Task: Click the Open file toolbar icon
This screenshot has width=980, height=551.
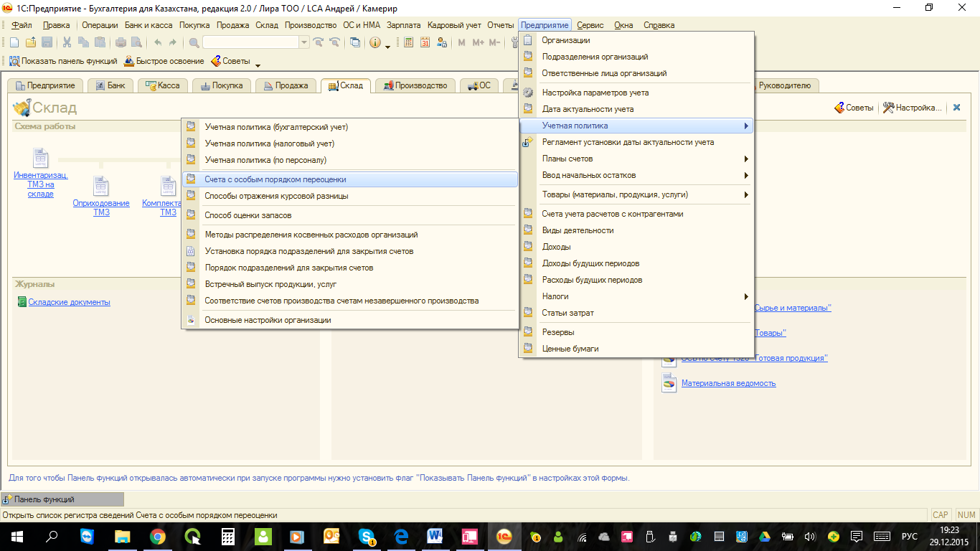Action: 31,42
